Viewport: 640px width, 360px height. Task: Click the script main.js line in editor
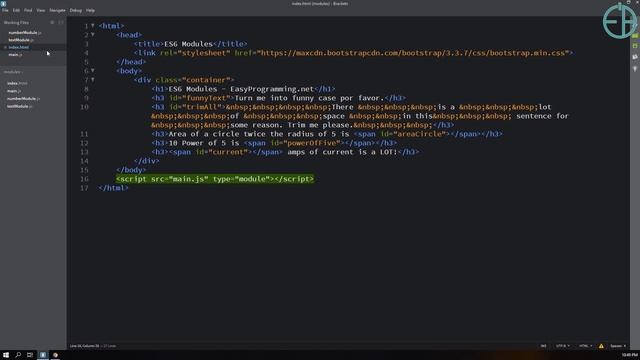point(215,179)
